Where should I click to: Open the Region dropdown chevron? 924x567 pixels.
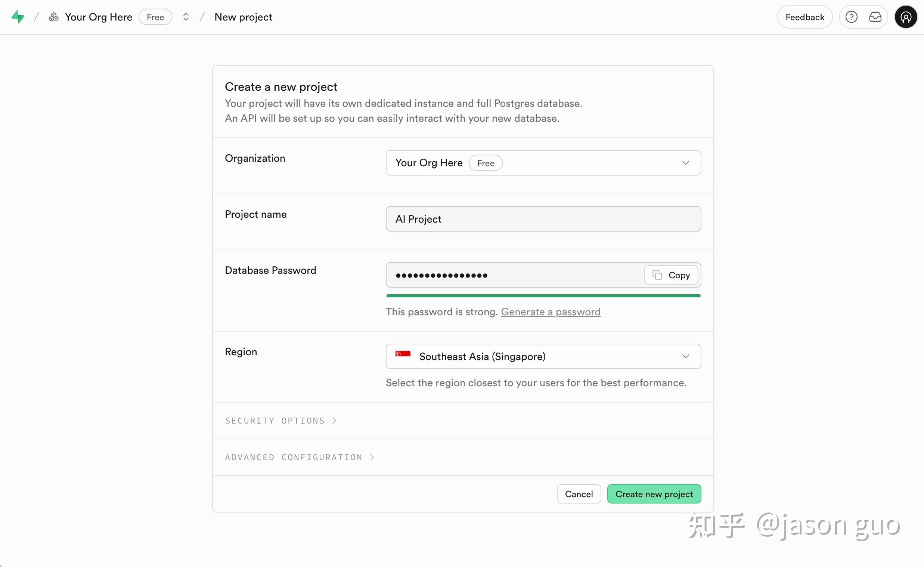tap(685, 356)
